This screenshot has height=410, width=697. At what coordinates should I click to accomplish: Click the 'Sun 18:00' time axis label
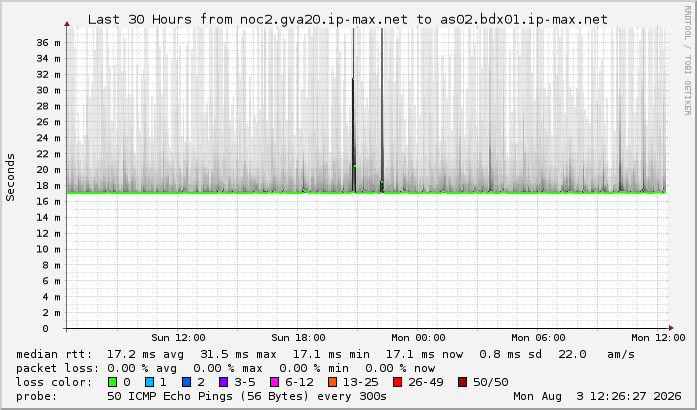pyautogui.click(x=298, y=338)
